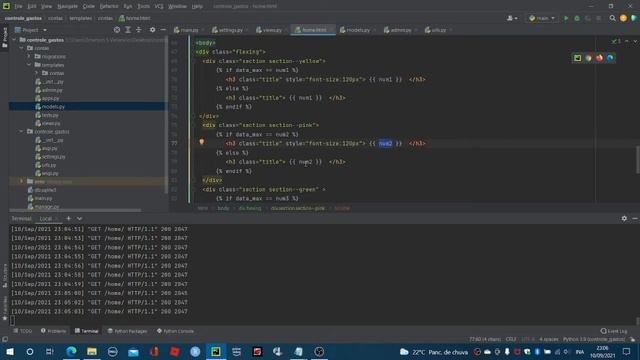Open the Navigate menu

tap(67, 6)
